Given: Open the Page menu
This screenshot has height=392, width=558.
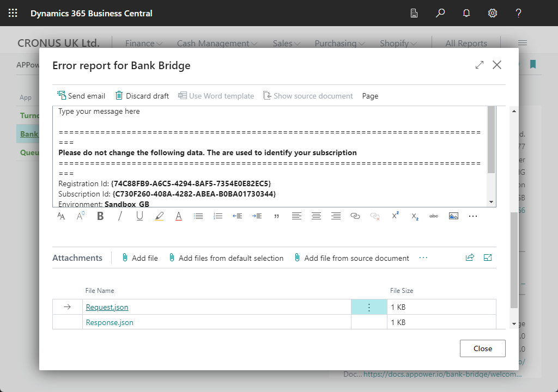Looking at the screenshot, I should 370,96.
